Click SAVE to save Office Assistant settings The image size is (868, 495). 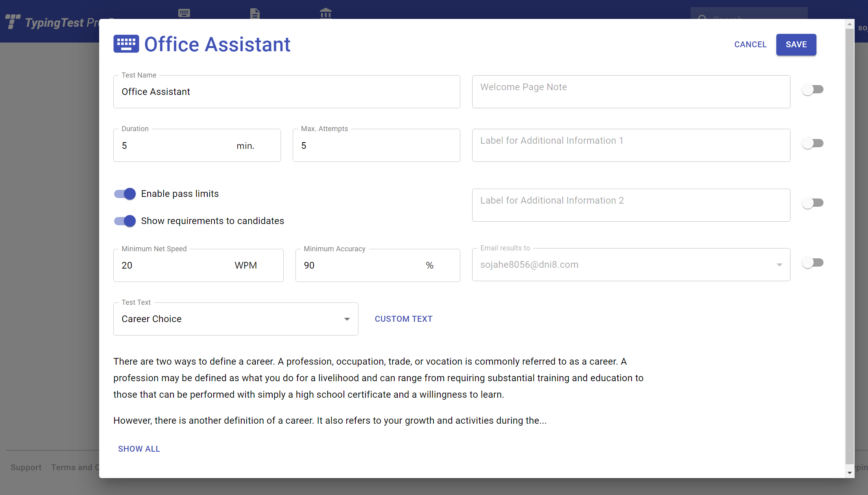(x=796, y=44)
